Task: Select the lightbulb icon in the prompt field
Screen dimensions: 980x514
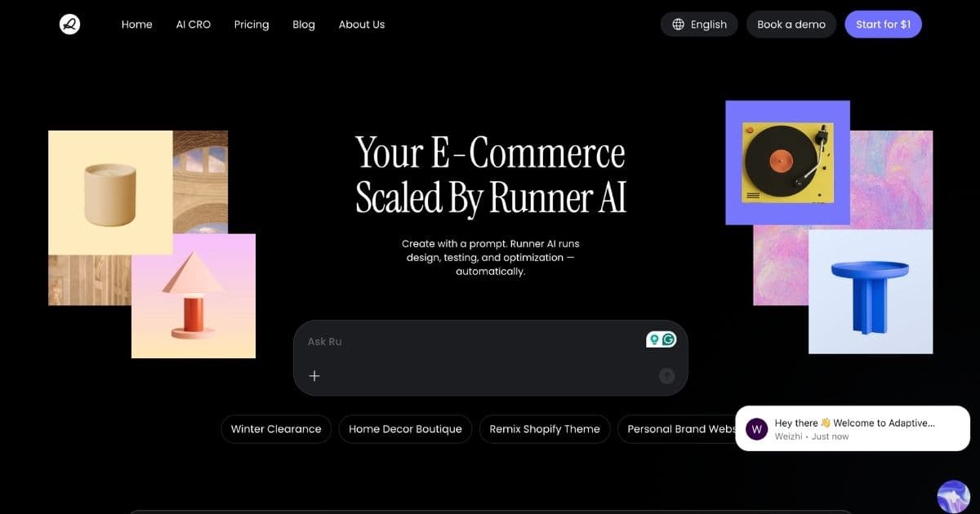Action: 654,339
